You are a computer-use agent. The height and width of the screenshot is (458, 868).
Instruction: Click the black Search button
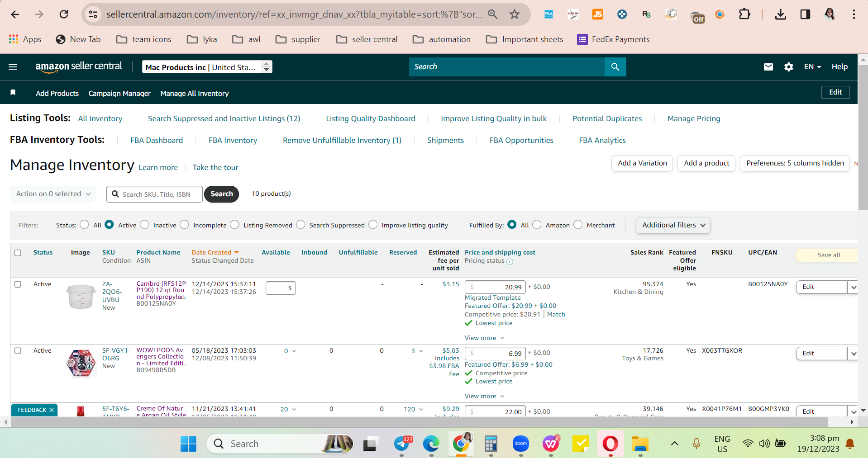tap(221, 194)
